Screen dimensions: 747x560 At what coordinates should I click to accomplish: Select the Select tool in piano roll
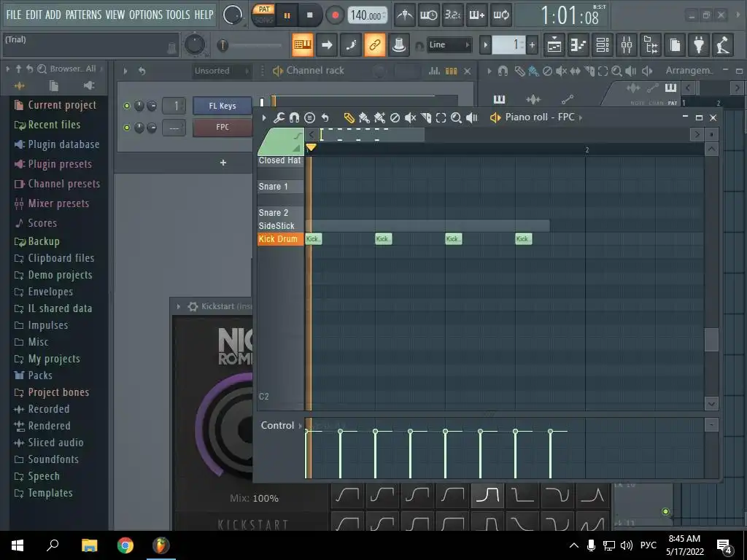[x=441, y=117]
